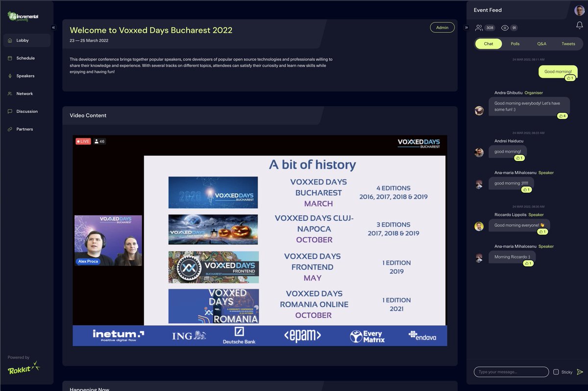
Task: Open Andra Ghibutiu's avatar
Action: pyautogui.click(x=479, y=111)
